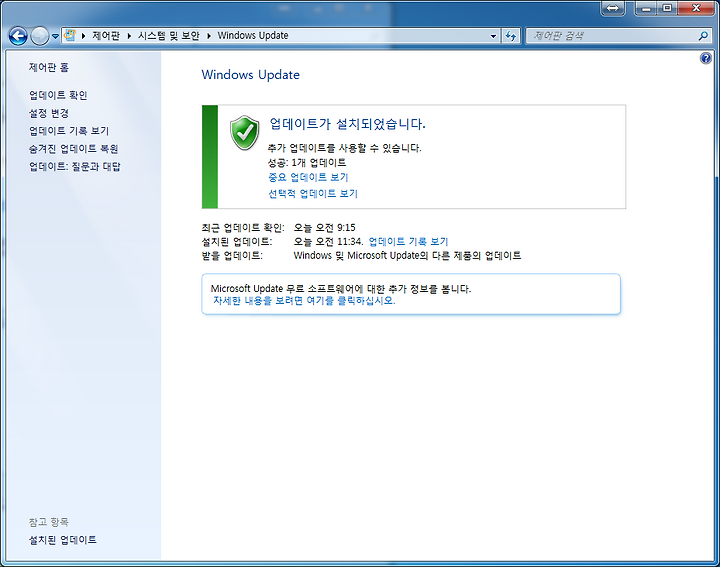
Task: Open 선택적 업데이트 보기 link
Action: coord(313,193)
